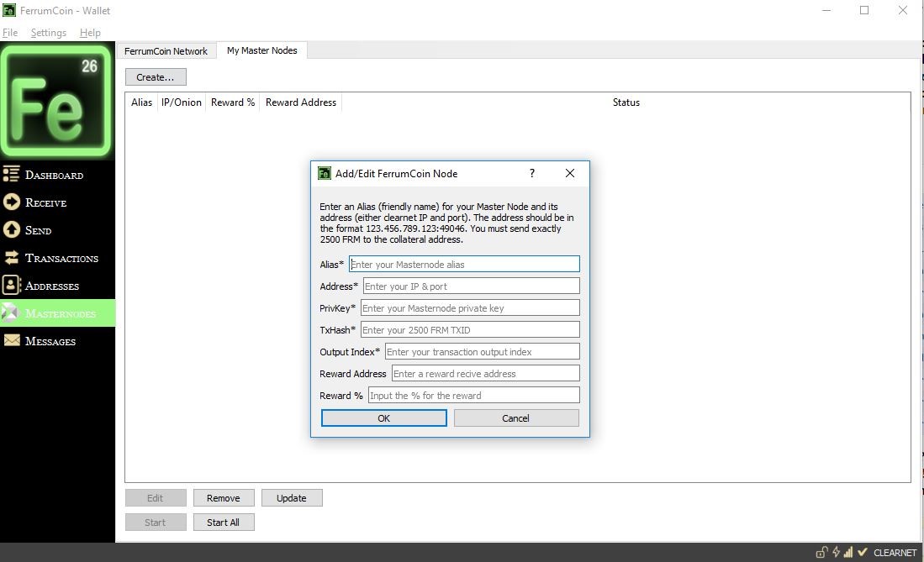Click the lightning bolt staking icon
The image size is (924, 562).
[836, 552]
